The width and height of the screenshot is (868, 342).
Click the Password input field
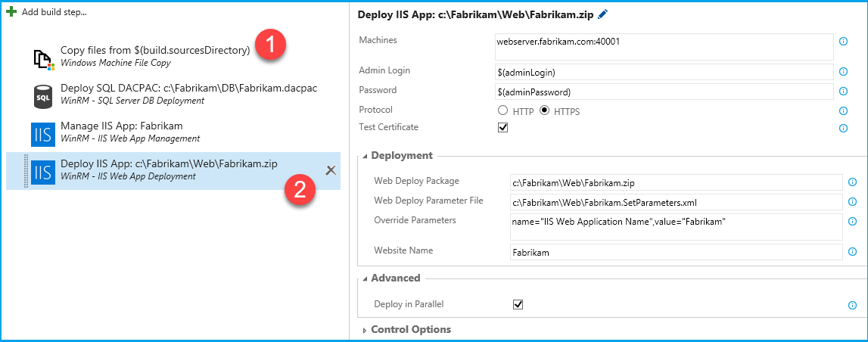point(664,92)
